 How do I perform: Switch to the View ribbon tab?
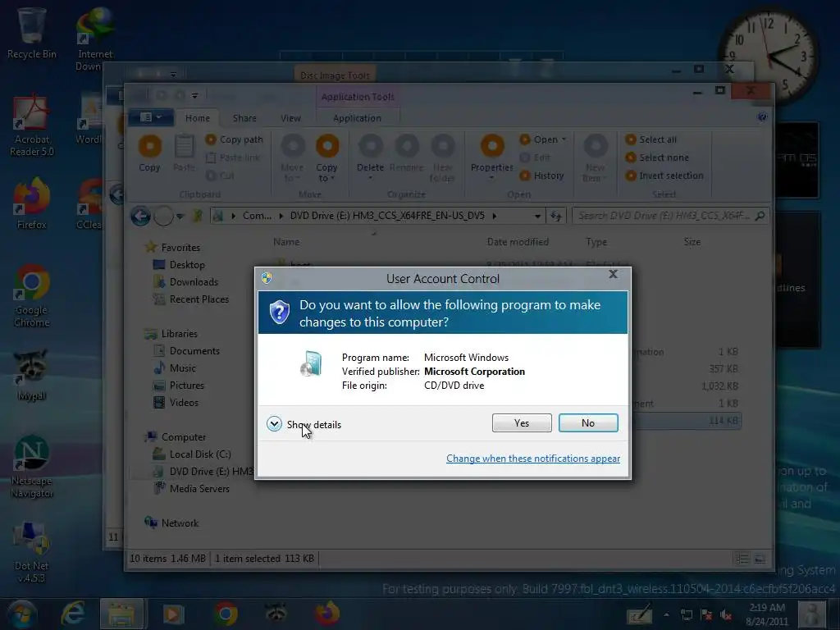point(290,118)
